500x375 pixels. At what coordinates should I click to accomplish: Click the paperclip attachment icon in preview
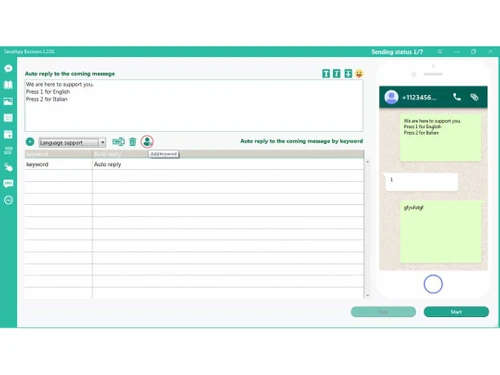click(x=474, y=97)
